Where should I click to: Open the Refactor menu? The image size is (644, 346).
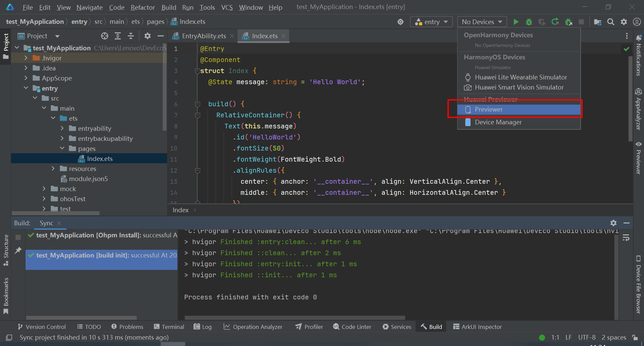(143, 7)
